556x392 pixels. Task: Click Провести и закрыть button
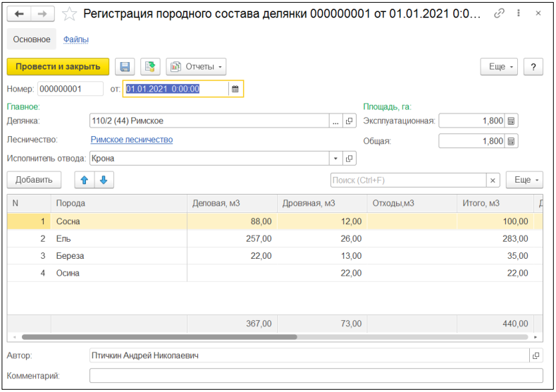coord(58,66)
